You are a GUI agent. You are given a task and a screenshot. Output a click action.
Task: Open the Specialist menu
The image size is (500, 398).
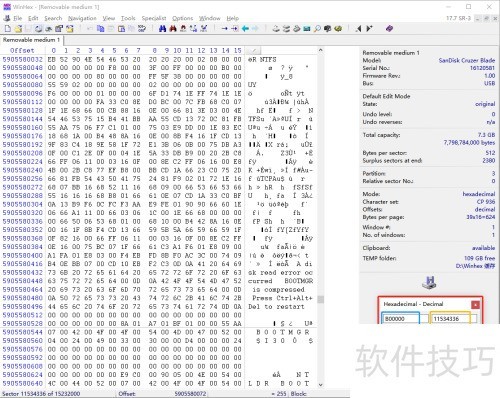coord(154,18)
